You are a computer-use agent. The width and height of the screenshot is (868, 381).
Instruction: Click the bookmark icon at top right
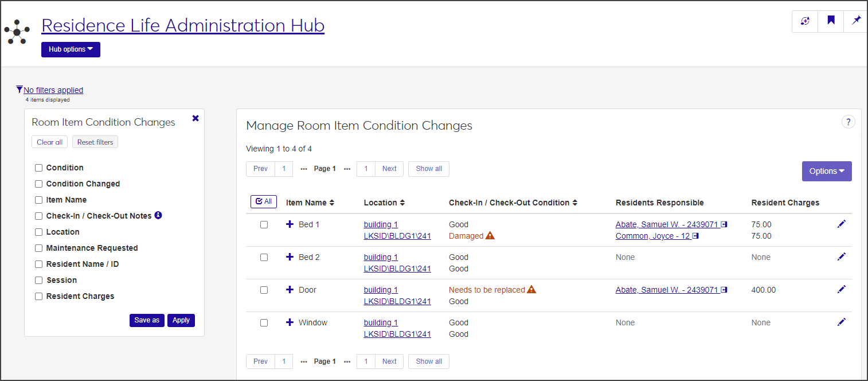[x=831, y=21]
